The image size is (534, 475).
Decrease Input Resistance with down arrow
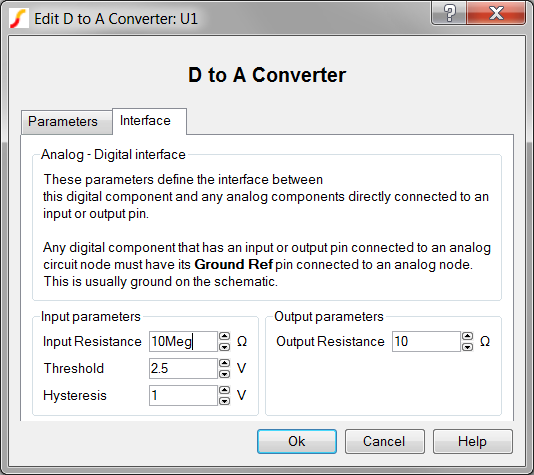(224, 347)
